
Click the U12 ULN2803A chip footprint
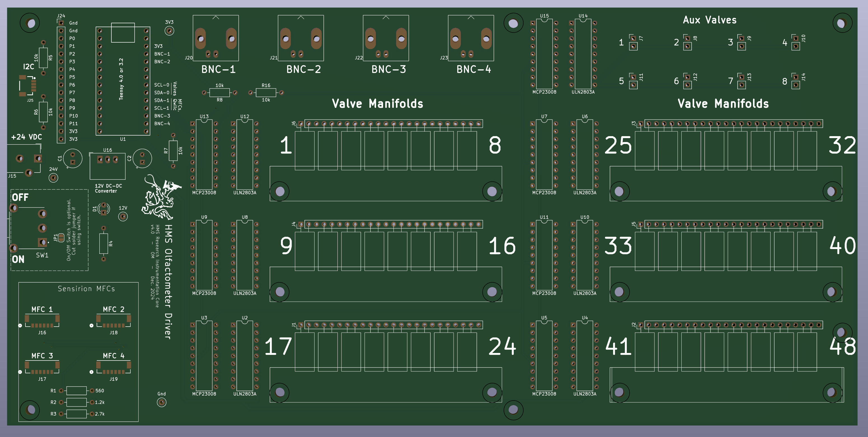(245, 155)
